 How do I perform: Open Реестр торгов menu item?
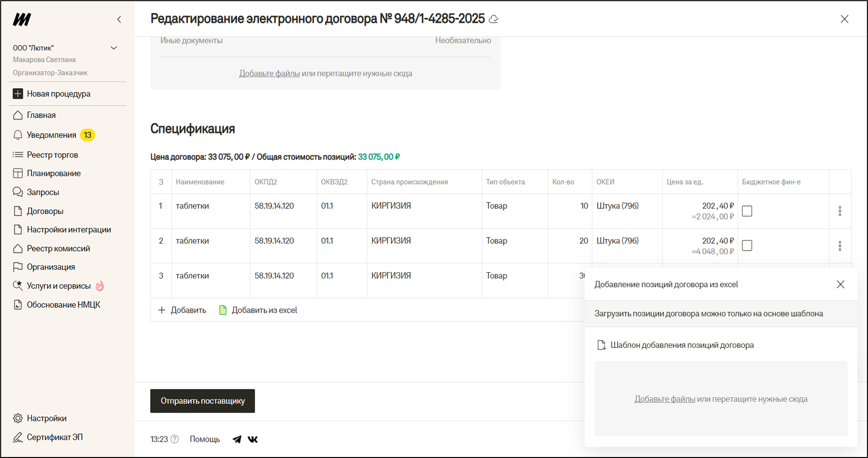click(x=52, y=155)
